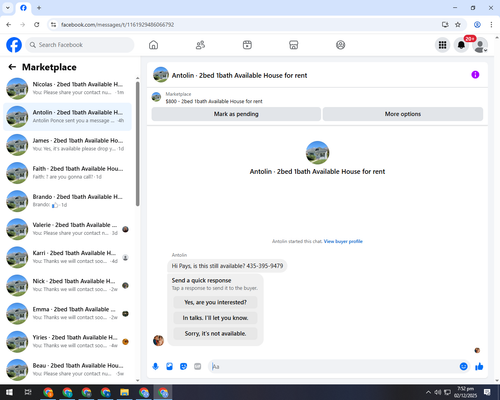Choose a sticker icon
The width and height of the screenshot is (500, 400).
click(x=183, y=367)
